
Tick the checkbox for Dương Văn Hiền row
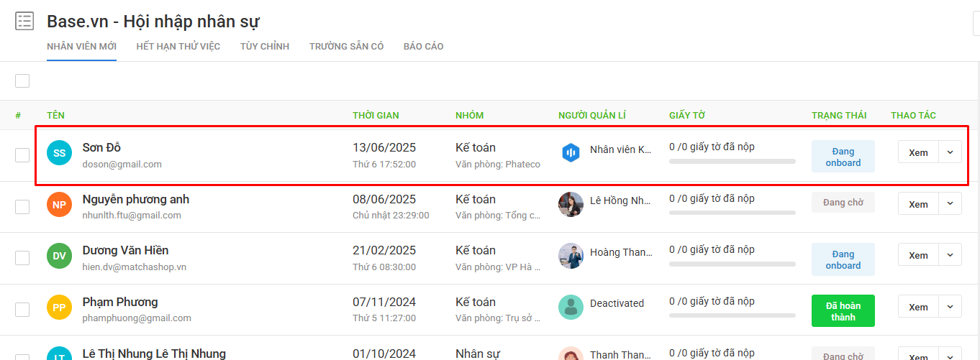[x=22, y=258]
